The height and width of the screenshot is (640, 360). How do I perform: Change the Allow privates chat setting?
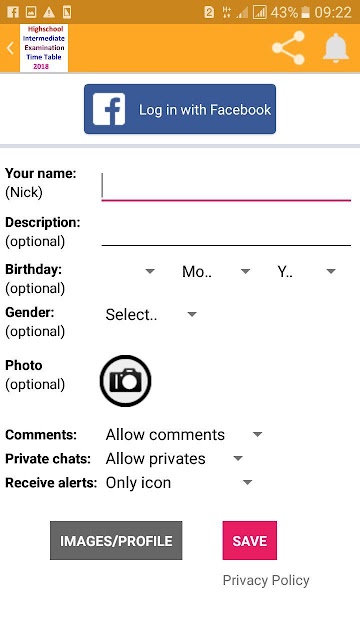(174, 459)
